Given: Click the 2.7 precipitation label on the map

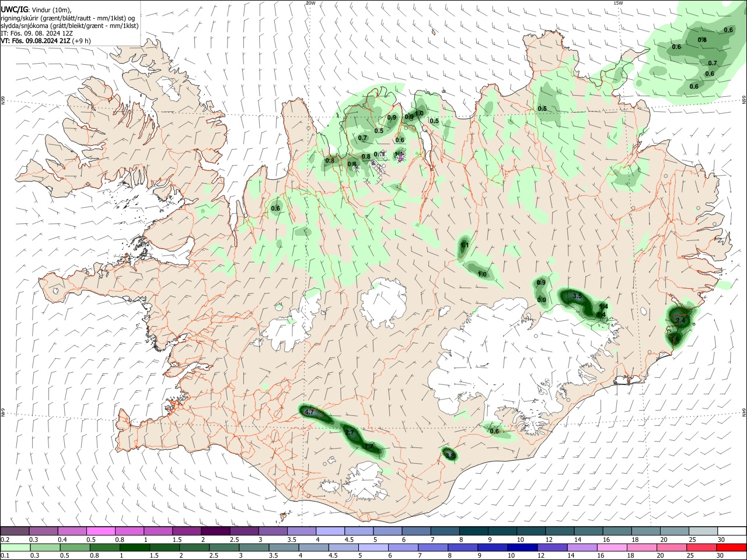Looking at the screenshot, I should (x=350, y=432).
